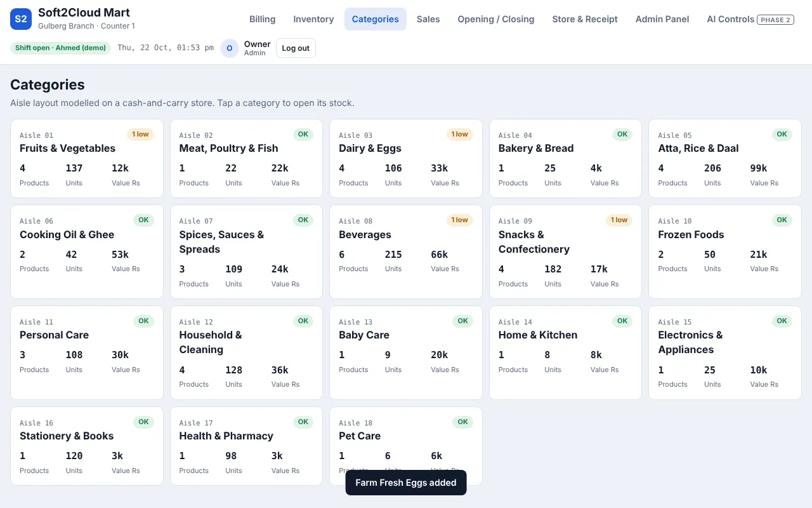The height and width of the screenshot is (508, 812).
Task: Open the Admin Panel tab
Action: [662, 19]
